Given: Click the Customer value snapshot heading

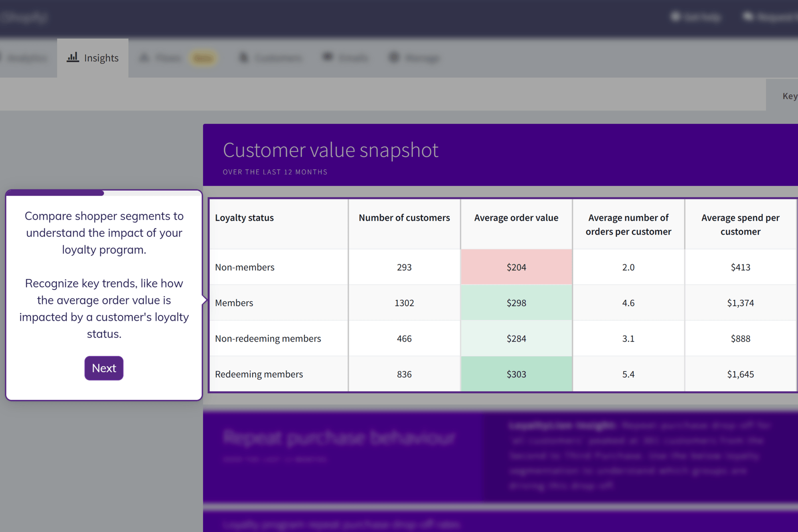Looking at the screenshot, I should click(330, 150).
